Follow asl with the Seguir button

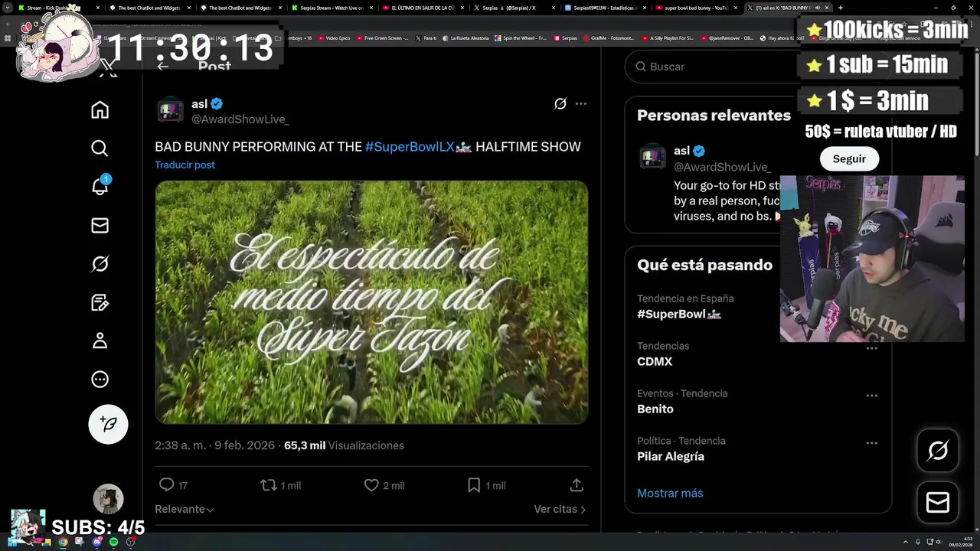click(849, 158)
